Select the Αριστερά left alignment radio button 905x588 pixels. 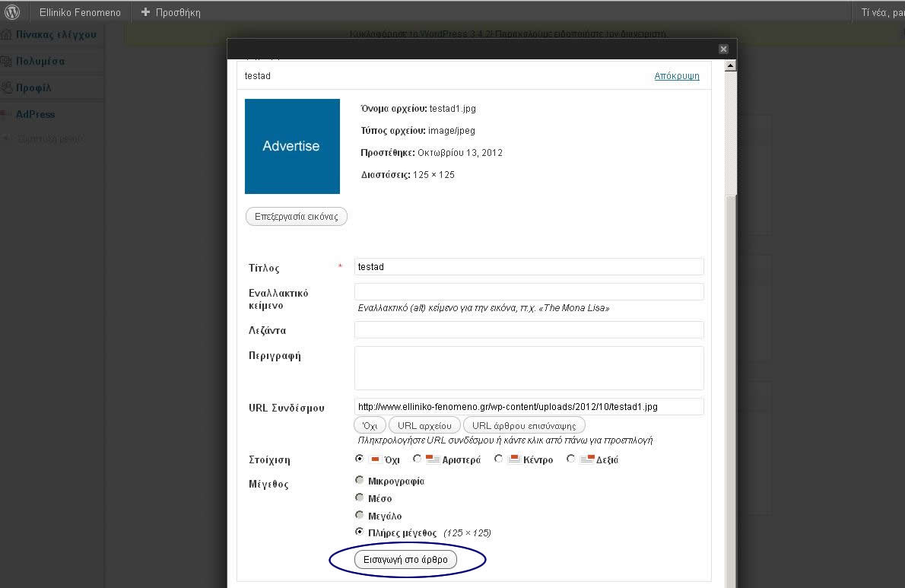(x=417, y=459)
